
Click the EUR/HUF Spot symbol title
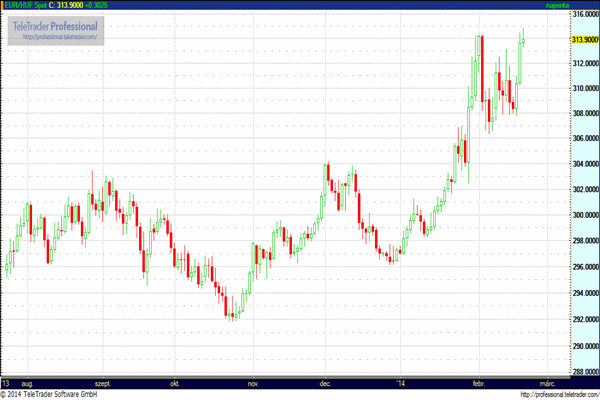pyautogui.click(x=27, y=5)
